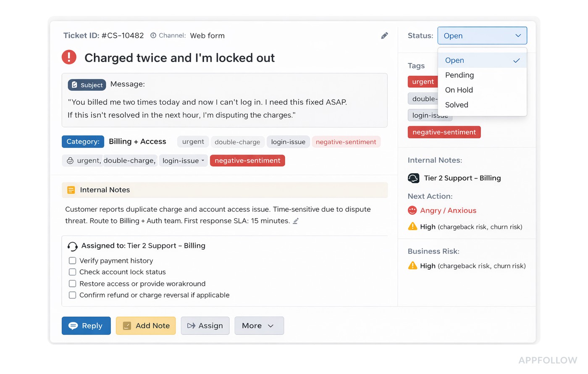Viewport: 588px width, 374px height.
Task: Click the pencil icon after the SLA note
Action: (295, 221)
